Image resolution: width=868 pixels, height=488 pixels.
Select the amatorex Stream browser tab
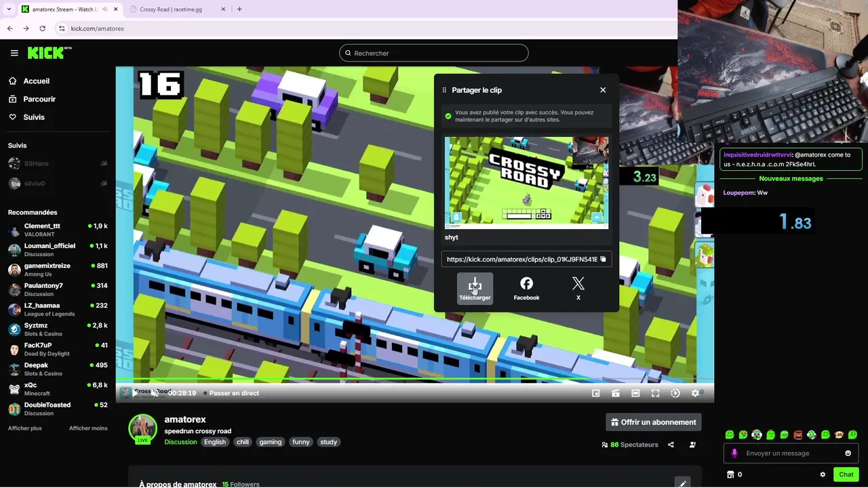coord(64,9)
